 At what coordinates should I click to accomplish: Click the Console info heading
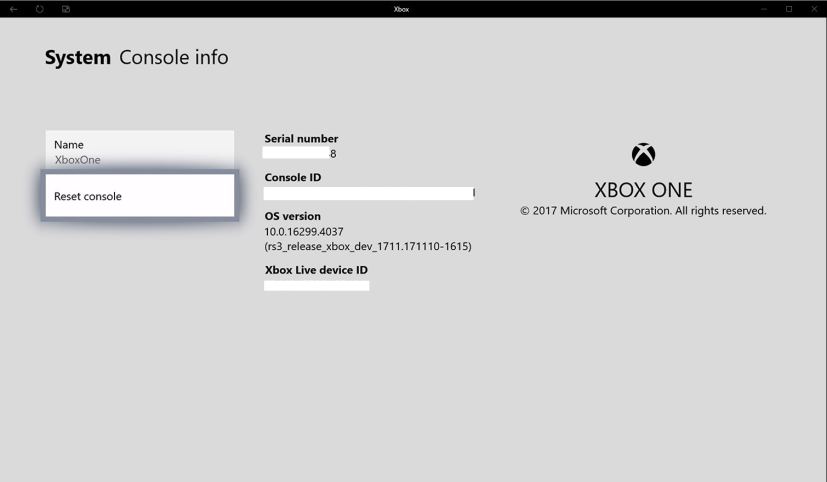point(174,57)
